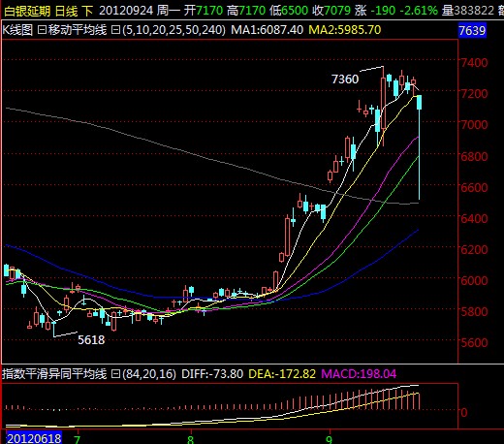Click the date 20120924 in the header

pos(126,11)
